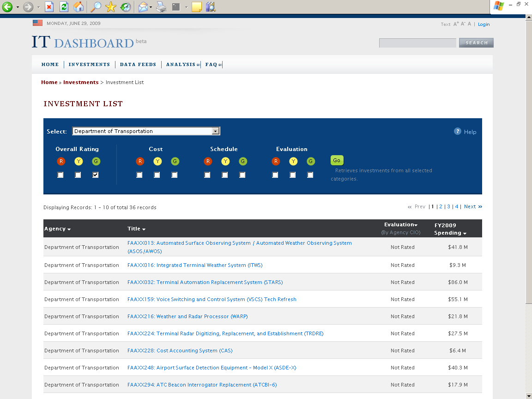Click the green G icon under Evaluation
The width and height of the screenshot is (532, 399).
click(311, 161)
